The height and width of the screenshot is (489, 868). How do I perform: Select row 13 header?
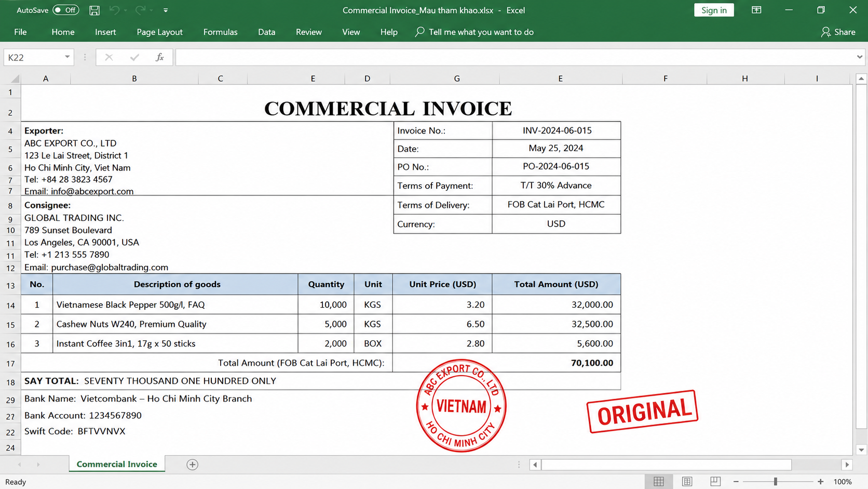pyautogui.click(x=10, y=285)
